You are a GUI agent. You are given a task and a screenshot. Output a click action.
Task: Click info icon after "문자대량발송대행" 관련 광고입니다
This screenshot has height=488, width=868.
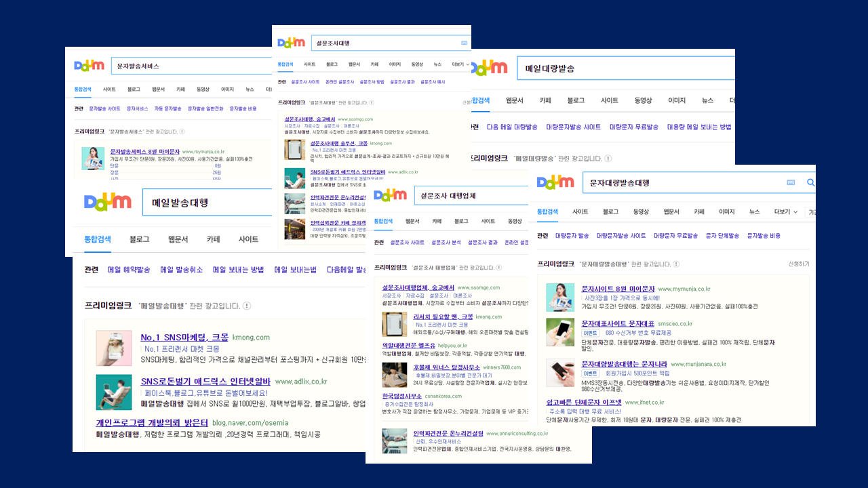pyautogui.click(x=676, y=264)
